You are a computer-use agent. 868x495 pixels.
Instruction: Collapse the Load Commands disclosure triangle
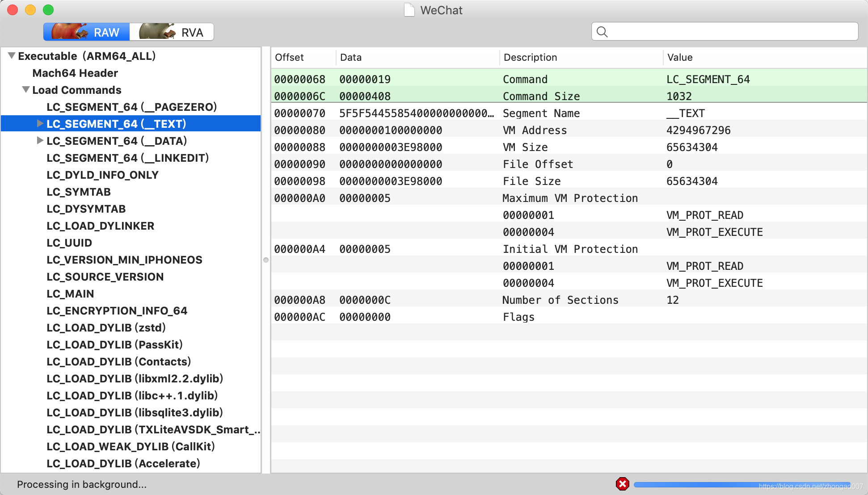[26, 90]
